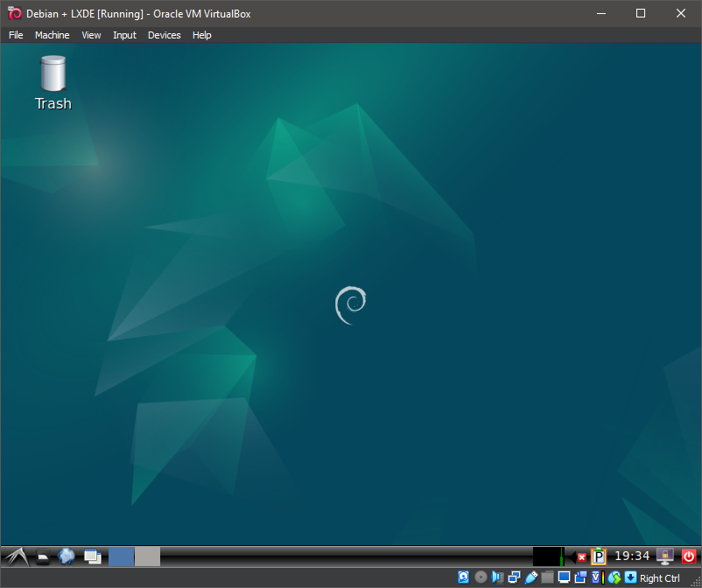Click the video capture status icon
This screenshot has width=702, height=588.
pos(580,577)
